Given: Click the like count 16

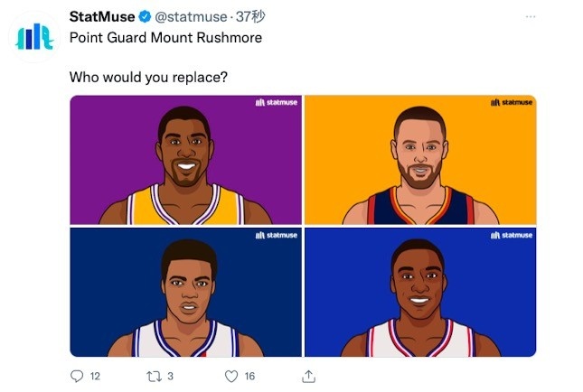Looking at the screenshot, I should point(249,376).
